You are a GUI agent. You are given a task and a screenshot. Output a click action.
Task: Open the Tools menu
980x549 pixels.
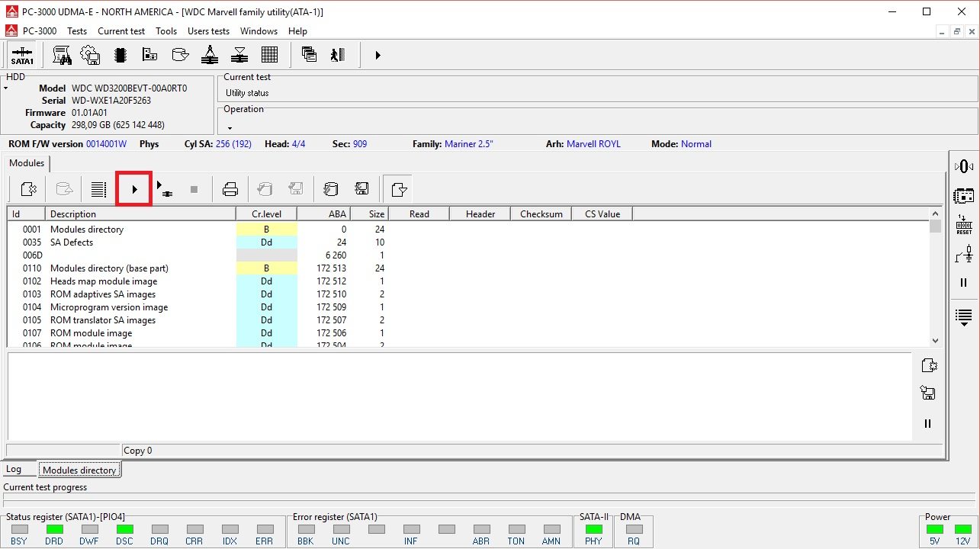[166, 31]
